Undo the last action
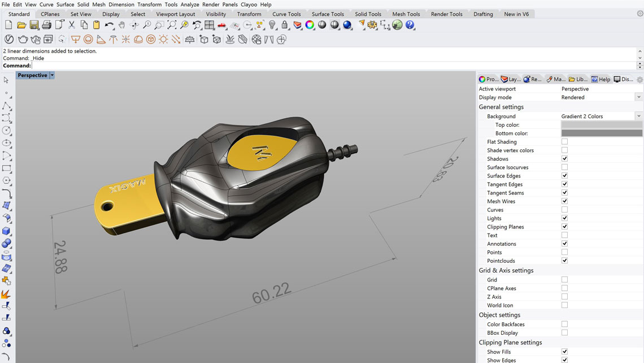 click(109, 25)
